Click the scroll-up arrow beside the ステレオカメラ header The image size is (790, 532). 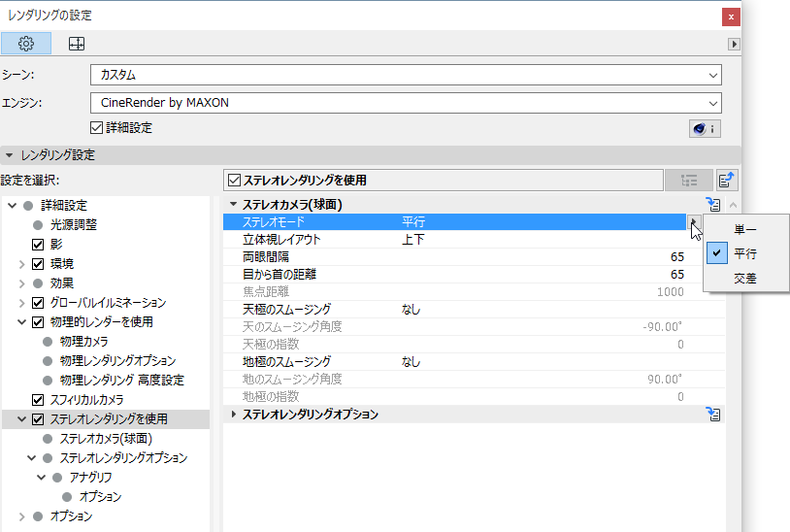tap(733, 205)
